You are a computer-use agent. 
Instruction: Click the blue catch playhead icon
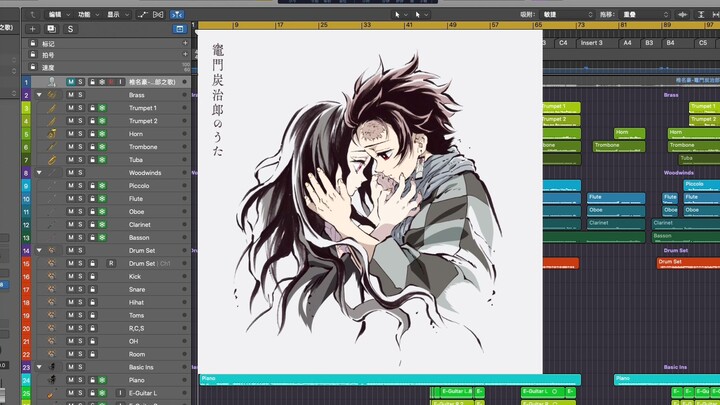[177, 15]
